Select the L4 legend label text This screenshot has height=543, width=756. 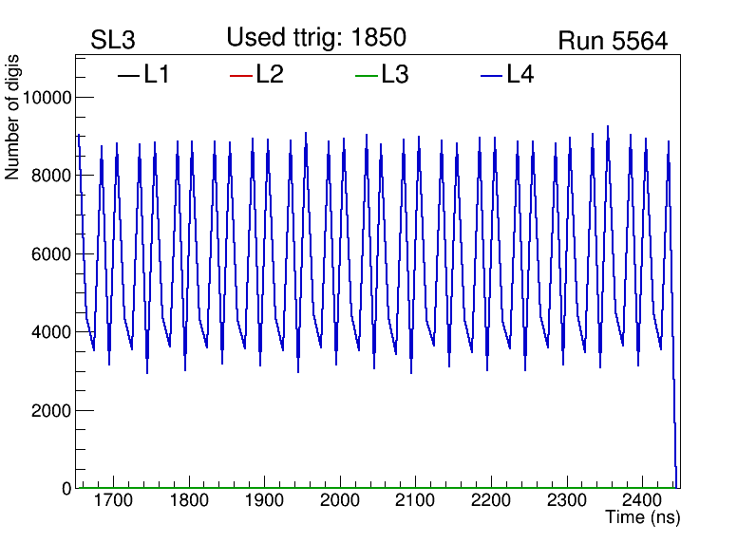coord(520,75)
